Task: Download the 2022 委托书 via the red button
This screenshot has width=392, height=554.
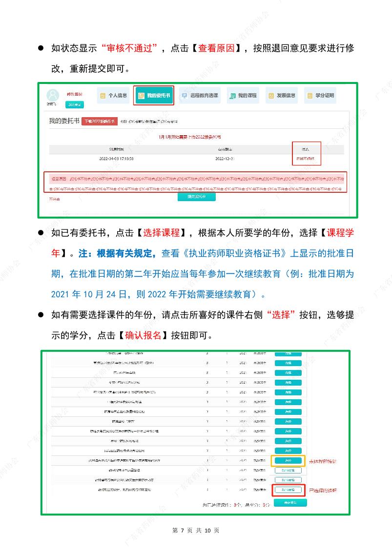Action: 99,121
